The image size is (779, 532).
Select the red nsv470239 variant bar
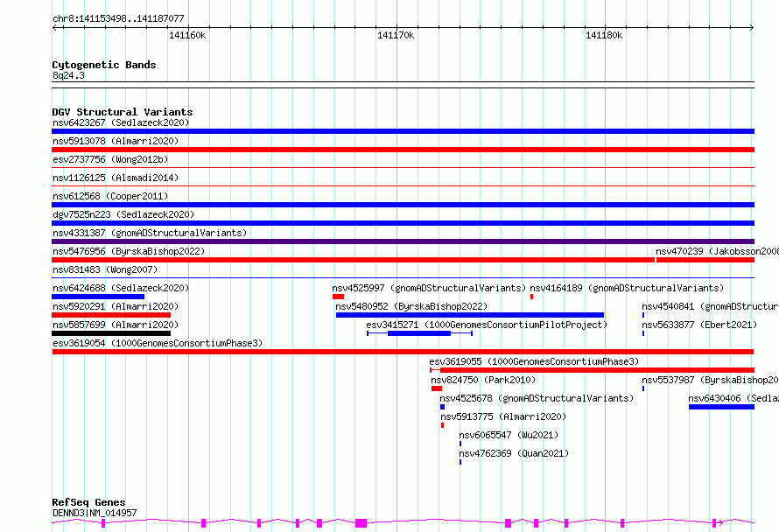click(x=705, y=260)
